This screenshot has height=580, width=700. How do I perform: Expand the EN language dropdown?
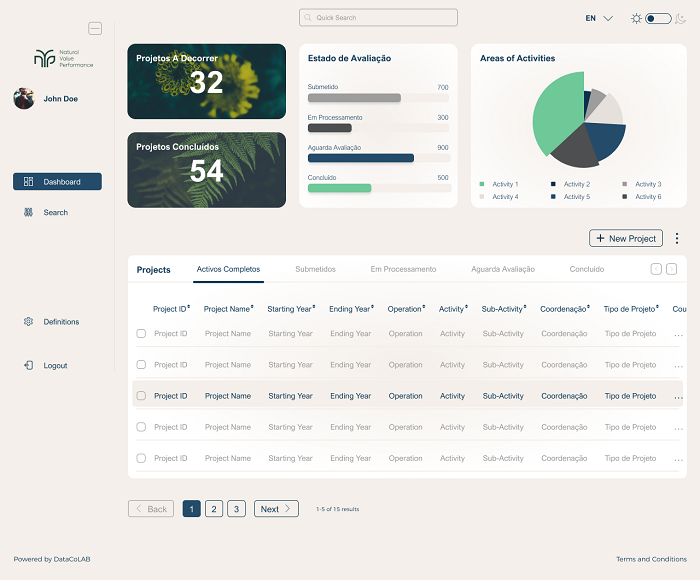point(598,18)
